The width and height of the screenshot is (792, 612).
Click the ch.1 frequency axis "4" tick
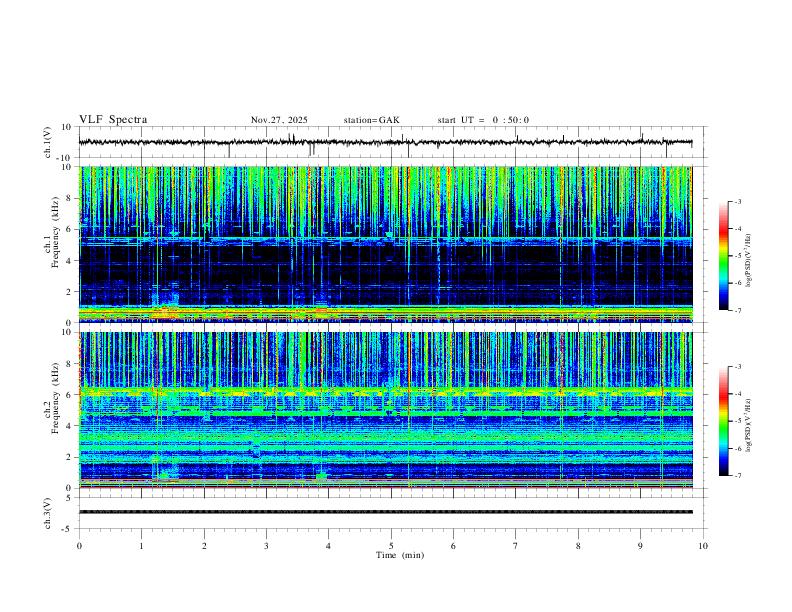click(x=69, y=261)
